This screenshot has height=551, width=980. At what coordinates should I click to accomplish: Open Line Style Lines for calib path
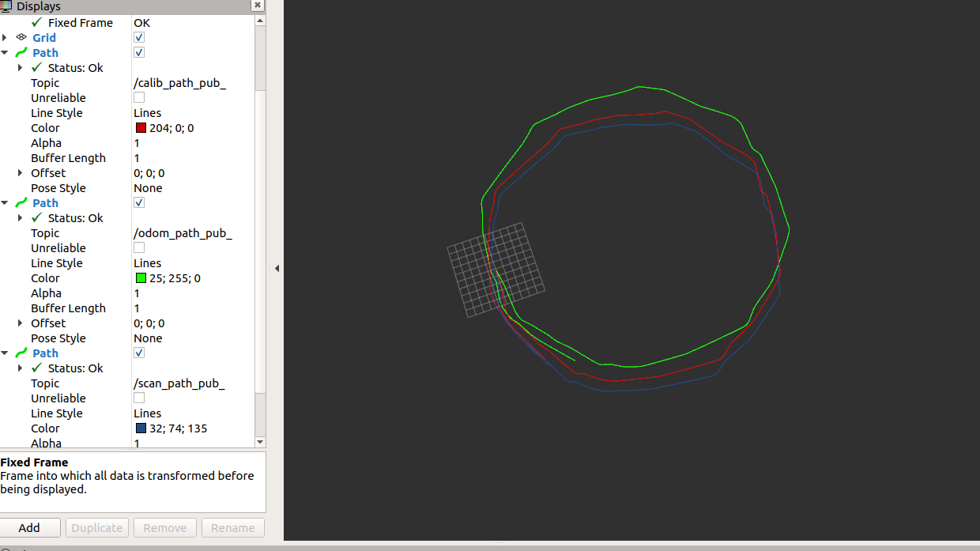pos(147,112)
